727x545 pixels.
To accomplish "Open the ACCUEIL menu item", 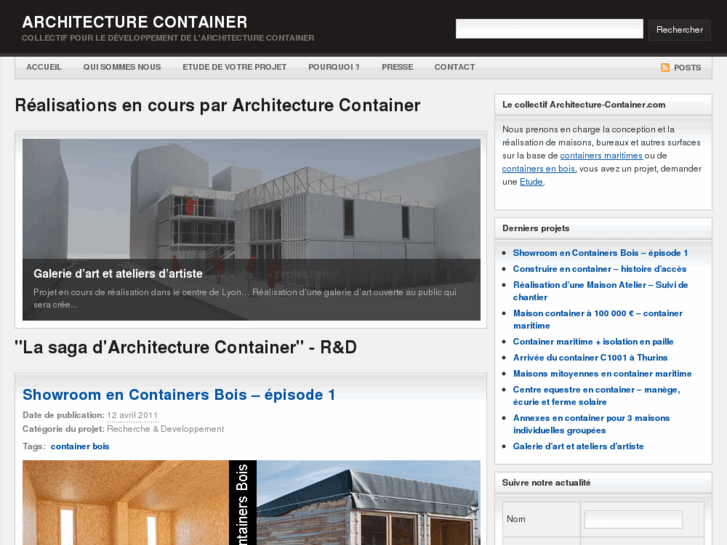I will (x=44, y=67).
